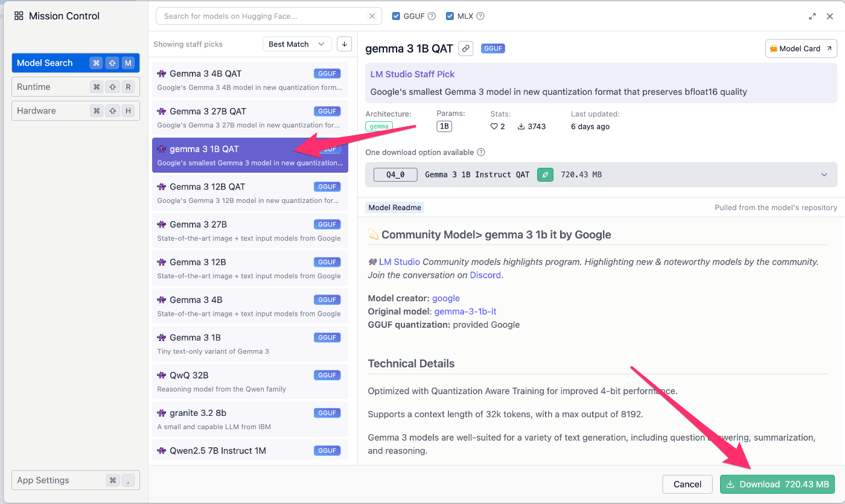Image resolution: width=845 pixels, height=504 pixels.
Task: Click the Q4_0 quantization badge
Action: coord(396,174)
